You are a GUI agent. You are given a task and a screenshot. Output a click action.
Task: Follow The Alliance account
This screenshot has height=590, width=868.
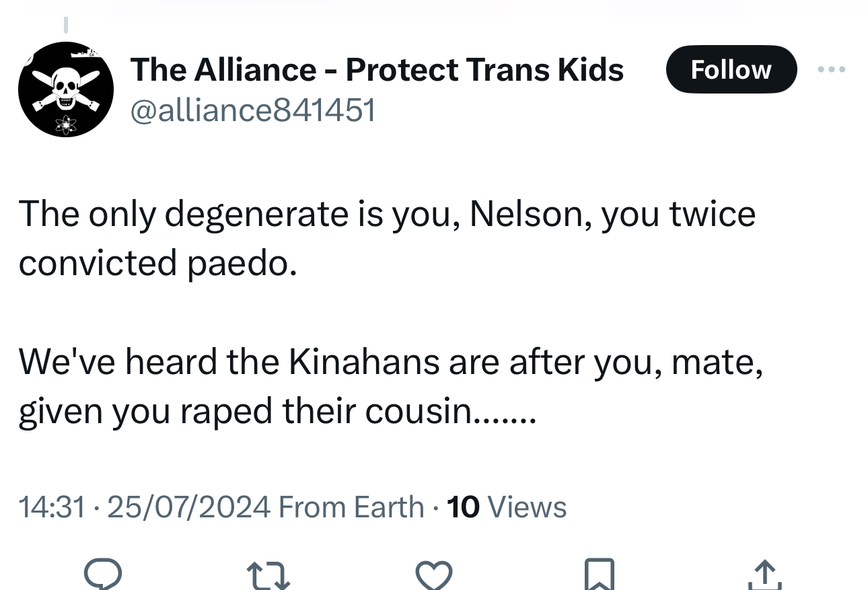(x=731, y=69)
